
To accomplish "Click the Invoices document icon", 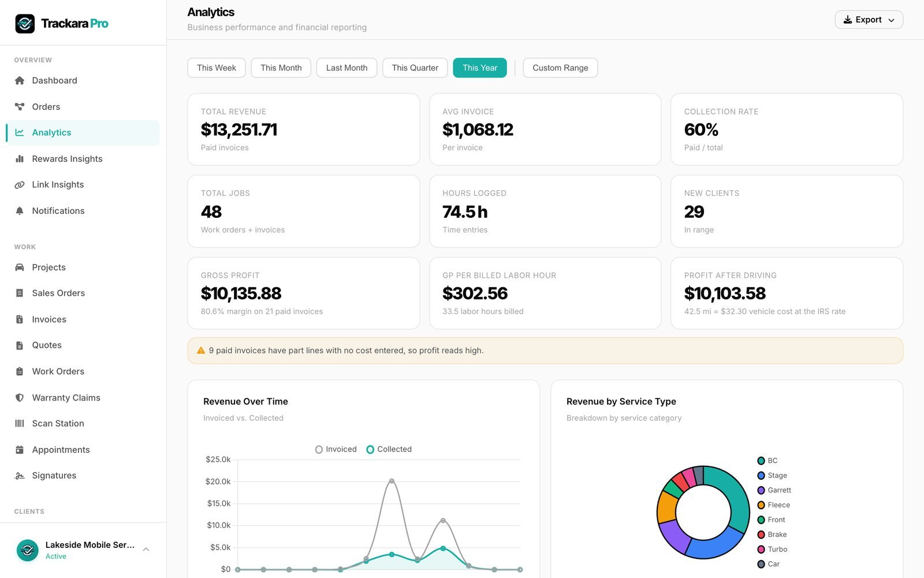I will [x=20, y=320].
